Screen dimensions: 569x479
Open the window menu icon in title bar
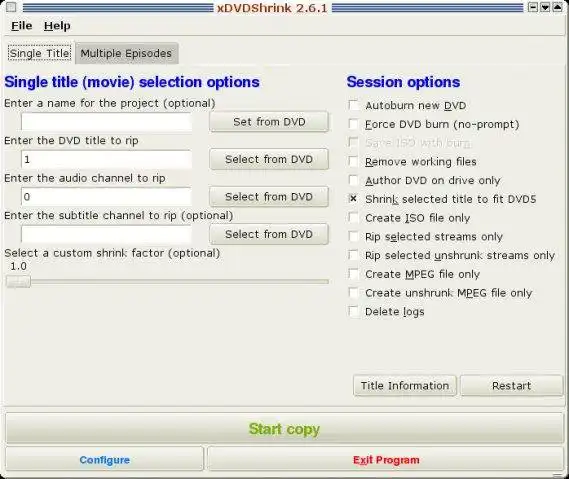click(11, 7)
